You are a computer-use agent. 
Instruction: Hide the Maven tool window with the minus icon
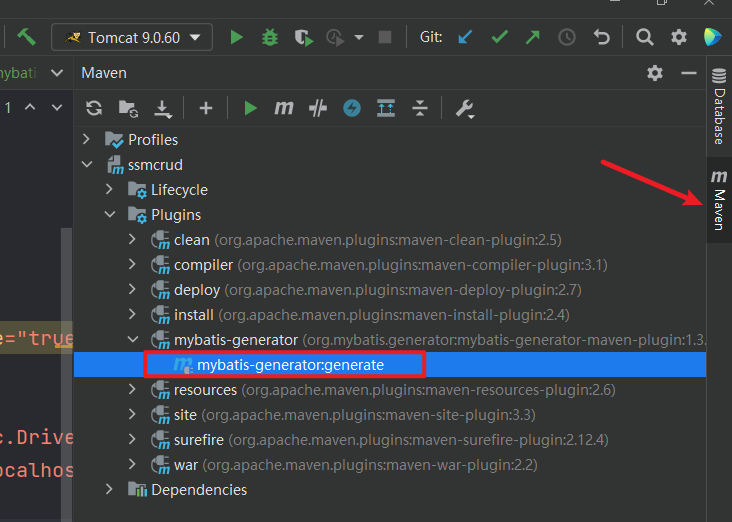tap(689, 73)
